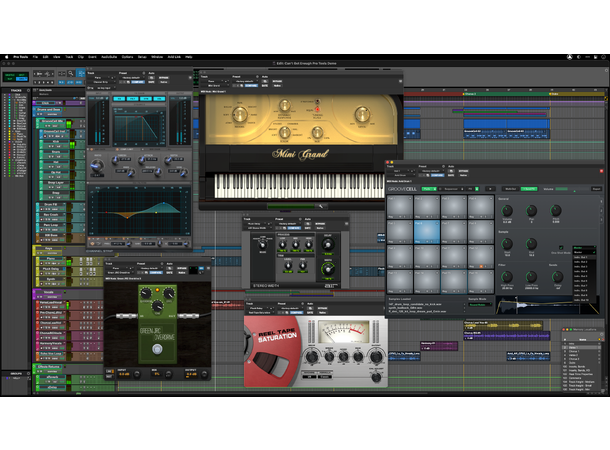
Task: Toggle Multi-Out in GrooveCell
Action: pos(510,189)
